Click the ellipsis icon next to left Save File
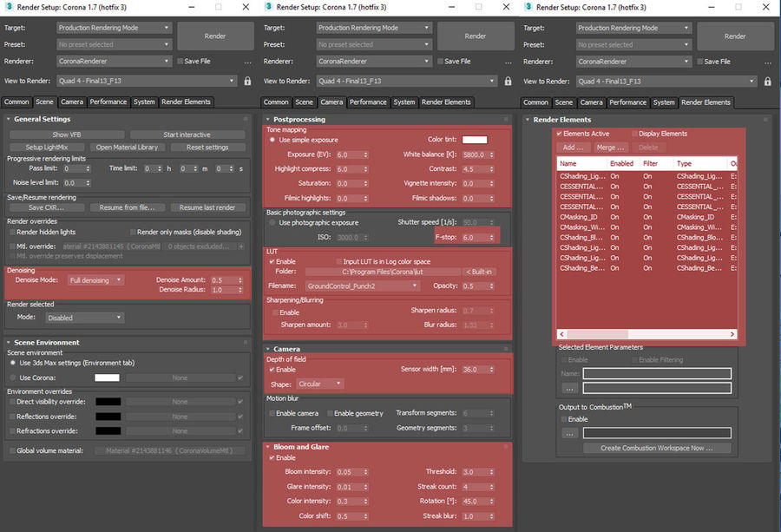Screen dimensions: 781x532 (x=247, y=62)
